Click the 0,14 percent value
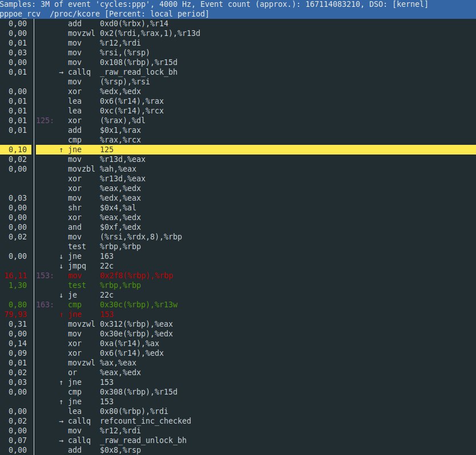The width and height of the screenshot is (476, 455). 18,343
